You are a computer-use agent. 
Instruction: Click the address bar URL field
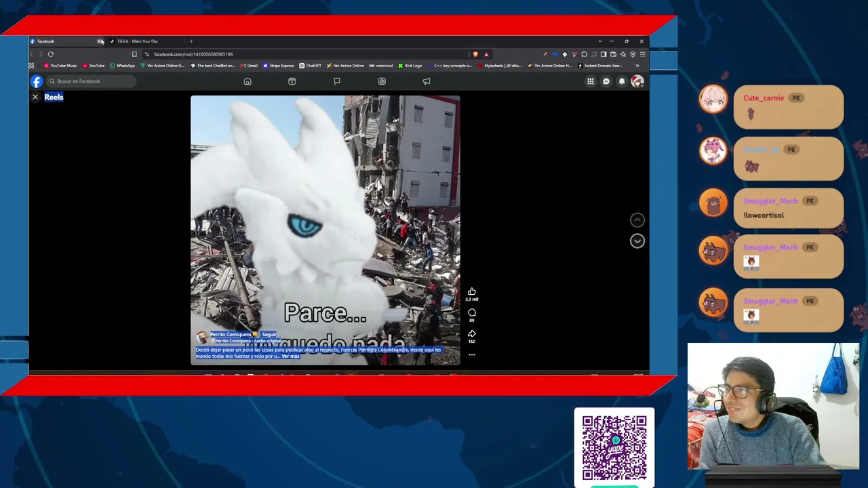[x=305, y=54]
